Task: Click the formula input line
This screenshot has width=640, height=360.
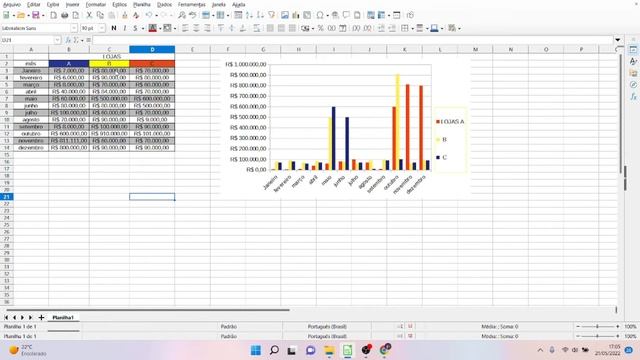Action: click(353, 40)
